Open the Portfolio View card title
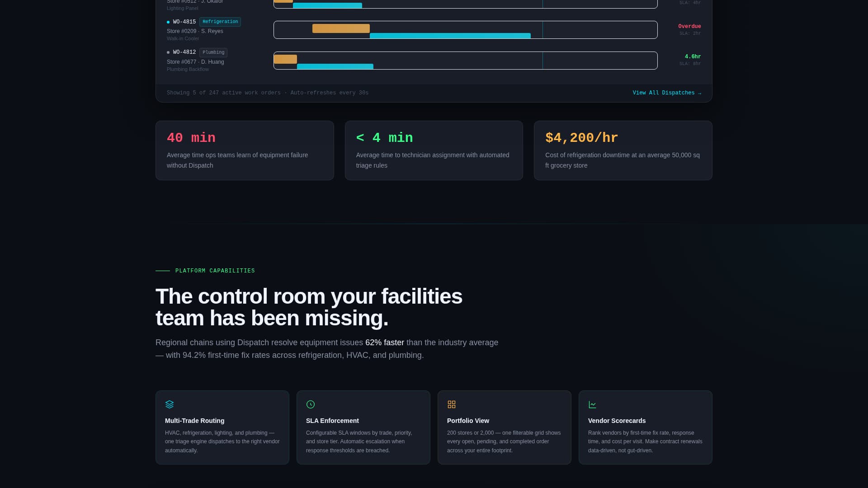The height and width of the screenshot is (488, 868). [x=468, y=421]
